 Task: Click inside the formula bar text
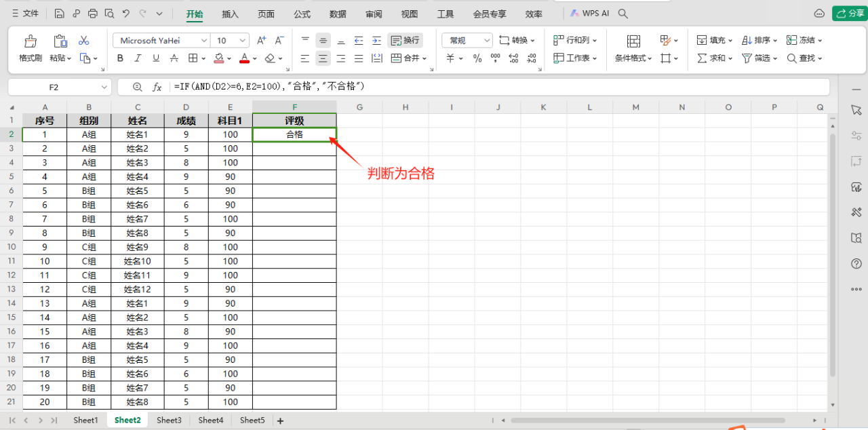click(x=269, y=87)
